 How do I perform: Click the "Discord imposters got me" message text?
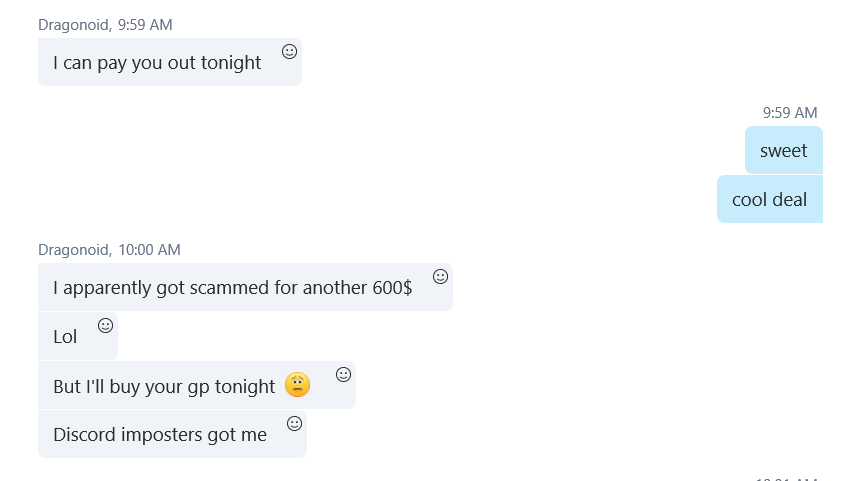[x=160, y=435]
